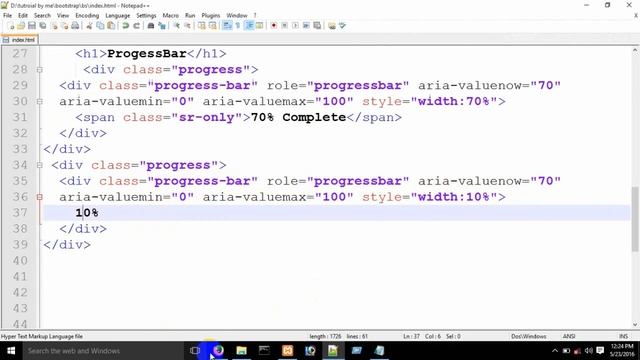Toggle word wrap toolbar icon
This screenshot has width=640, height=360.
pos(227,26)
